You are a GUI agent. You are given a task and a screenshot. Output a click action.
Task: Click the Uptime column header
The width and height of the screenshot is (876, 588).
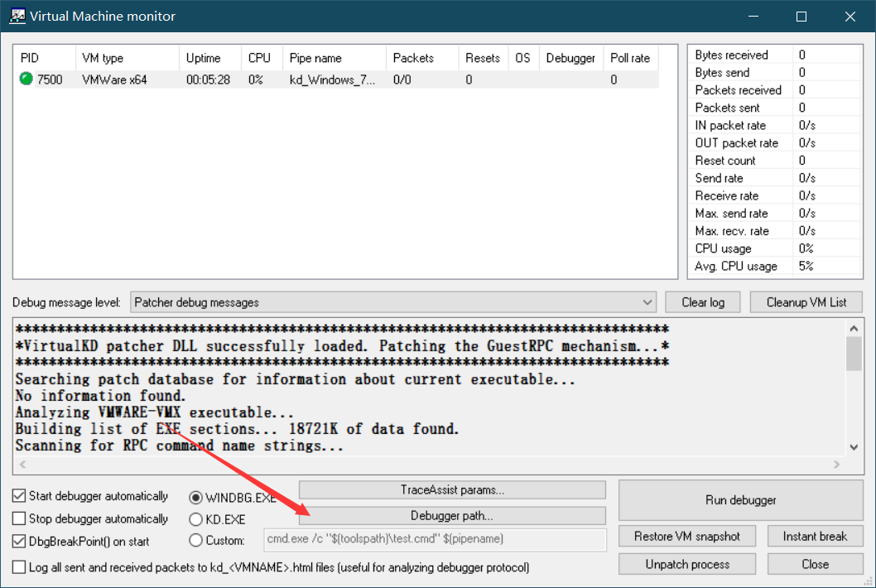(x=210, y=58)
